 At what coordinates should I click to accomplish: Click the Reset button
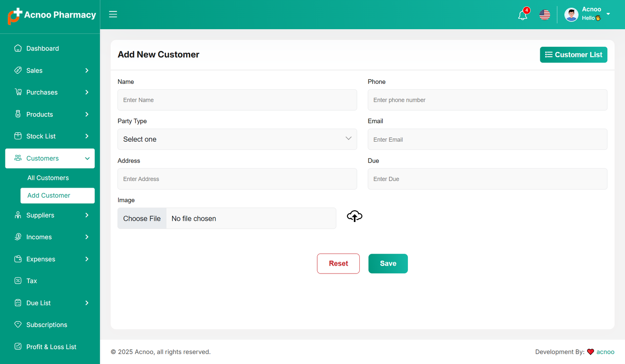coord(338,264)
